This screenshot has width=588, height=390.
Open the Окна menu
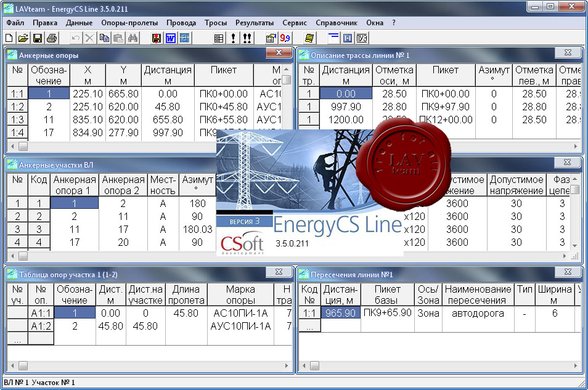375,23
